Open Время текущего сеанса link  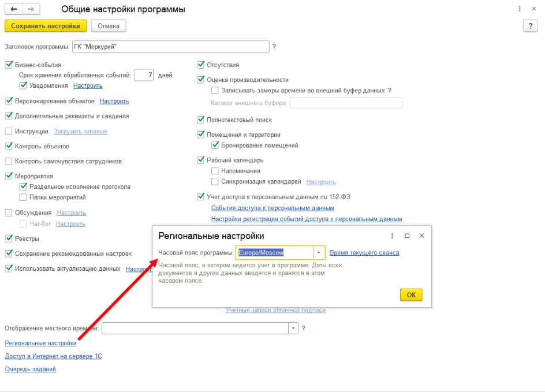(x=364, y=253)
